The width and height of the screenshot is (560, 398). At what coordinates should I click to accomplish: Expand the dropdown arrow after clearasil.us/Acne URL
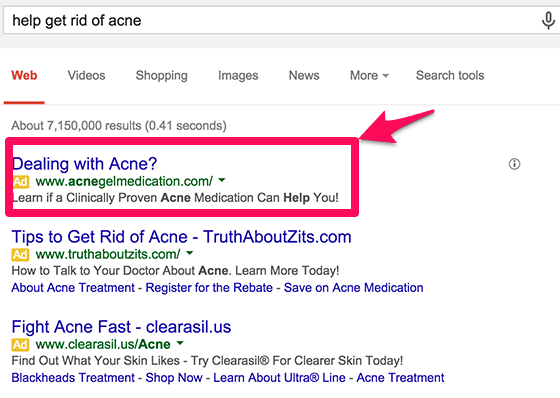(180, 343)
